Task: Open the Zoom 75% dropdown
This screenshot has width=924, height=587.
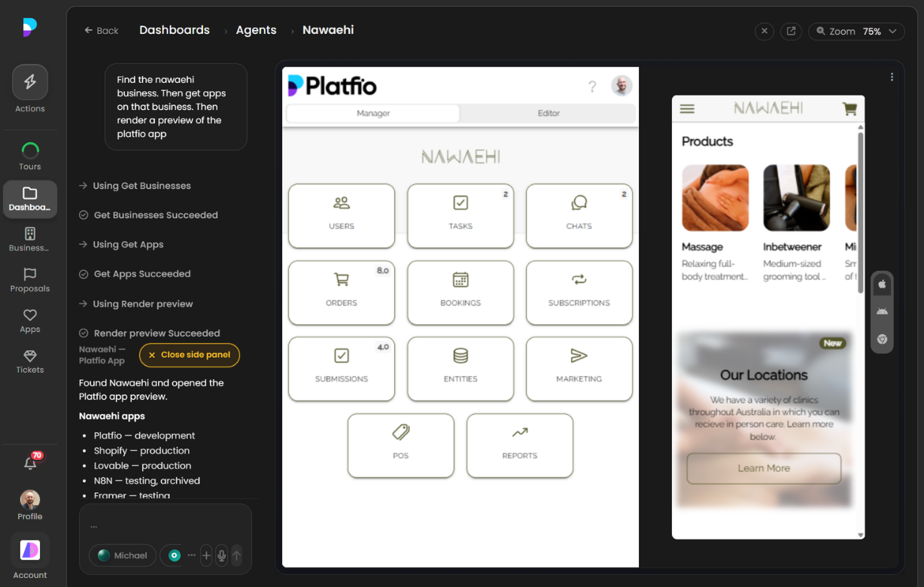Action: (x=856, y=31)
